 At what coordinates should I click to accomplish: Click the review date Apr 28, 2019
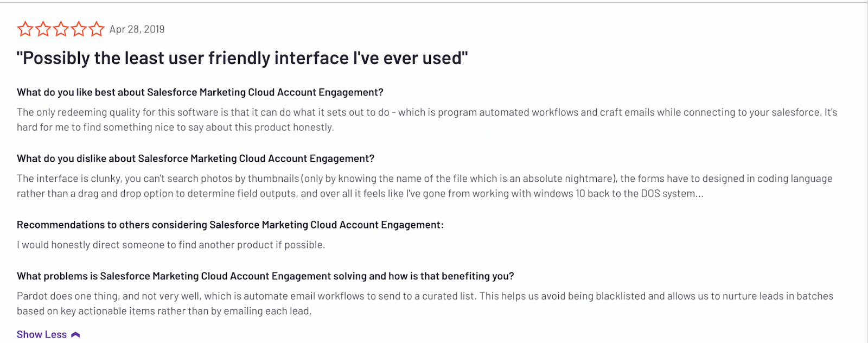point(137,29)
